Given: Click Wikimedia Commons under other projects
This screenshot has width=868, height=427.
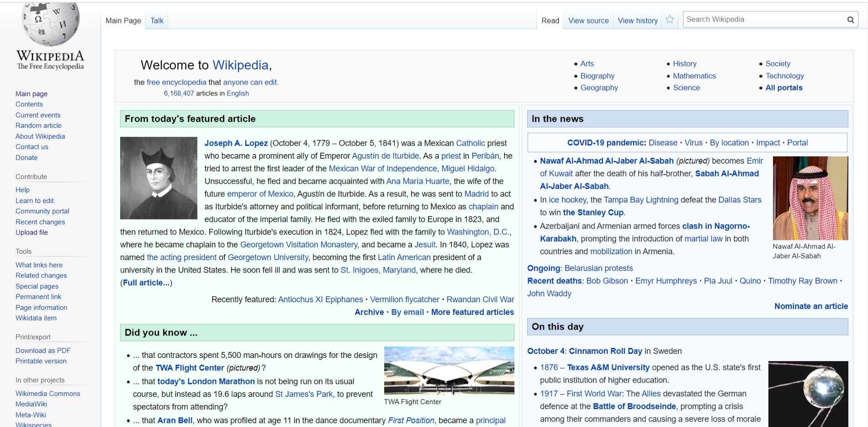Looking at the screenshot, I should (48, 393).
